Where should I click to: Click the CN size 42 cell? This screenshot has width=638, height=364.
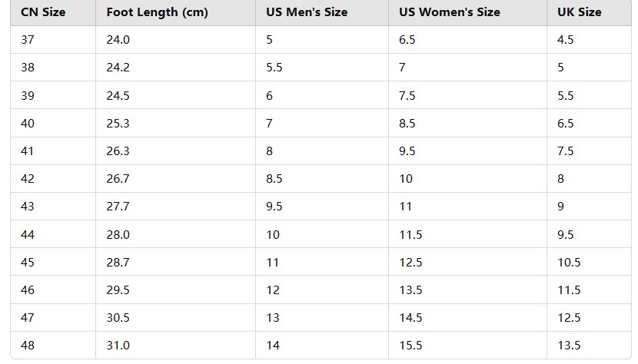point(53,178)
